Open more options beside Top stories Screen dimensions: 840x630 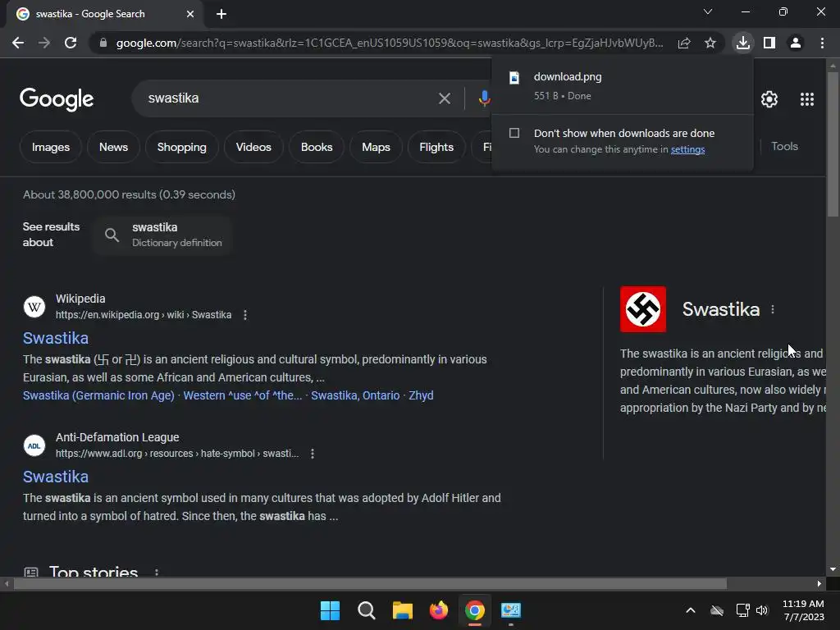pyautogui.click(x=157, y=573)
